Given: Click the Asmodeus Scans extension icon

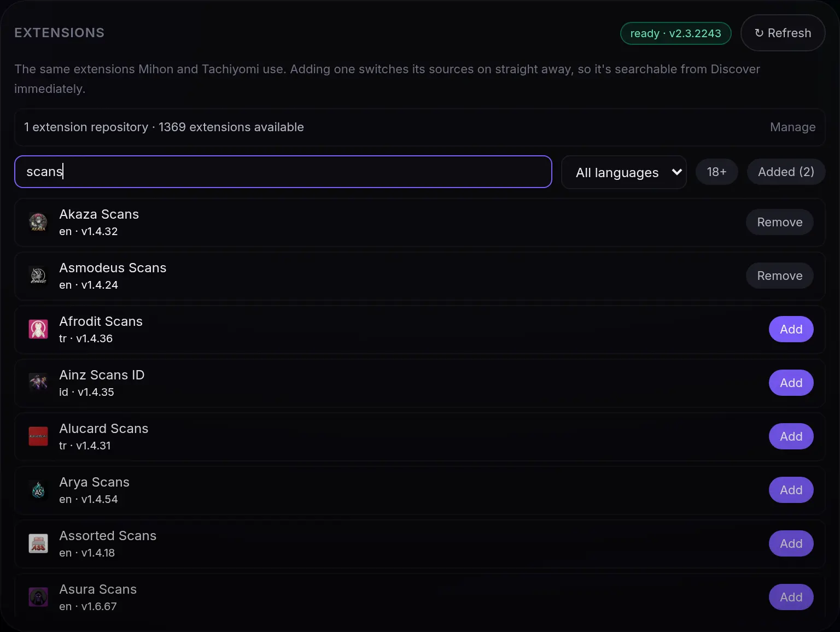Looking at the screenshot, I should 38,276.
